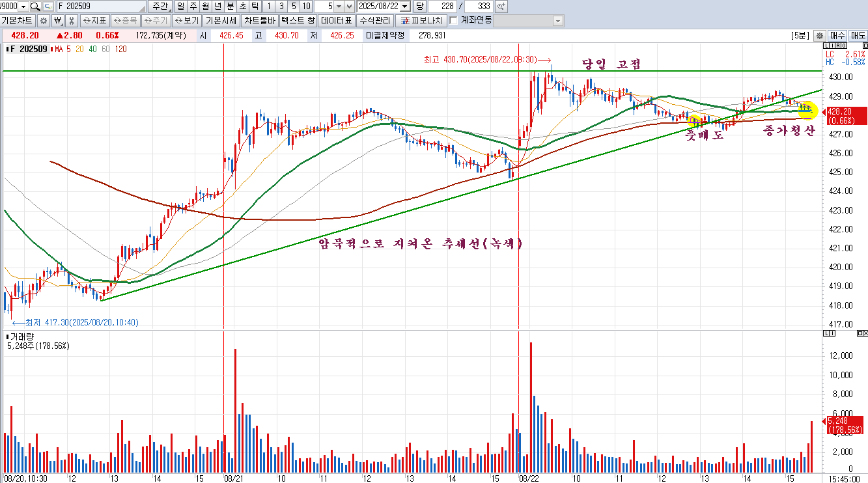The height and width of the screenshot is (483, 868).
Task: Select the 일 (daily) period
Action: tap(180, 7)
